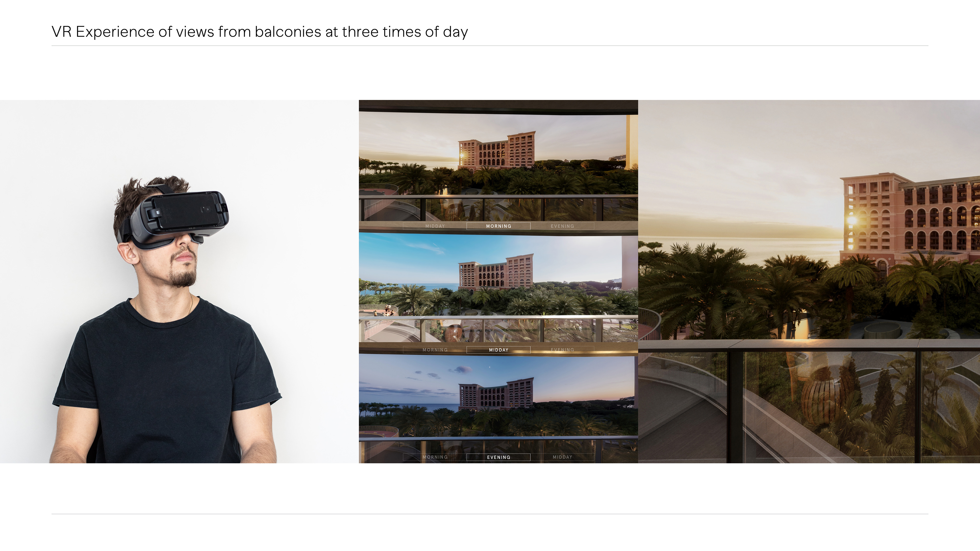Screen dimensions: 980x551
Task: Switch to MIDDAY in the top sunrise panel
Action: (x=435, y=226)
